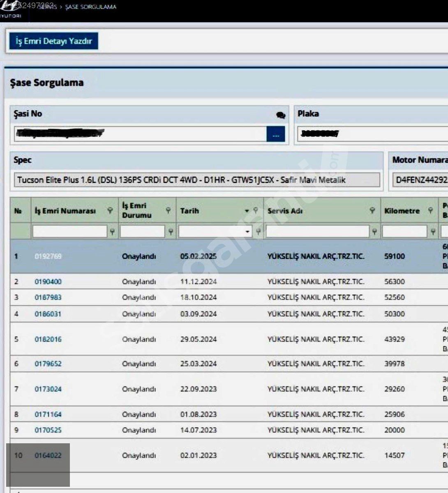Viewport: 448px width, 493px height.
Task: Click the kilometre value 39978
Action: [x=395, y=364]
